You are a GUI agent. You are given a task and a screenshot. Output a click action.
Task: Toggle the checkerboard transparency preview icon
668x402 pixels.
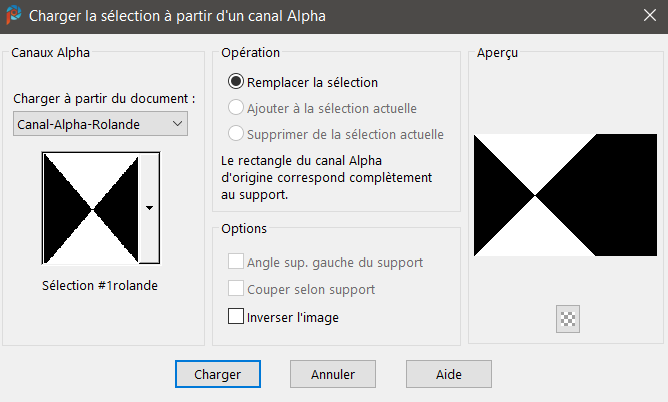[x=569, y=319]
